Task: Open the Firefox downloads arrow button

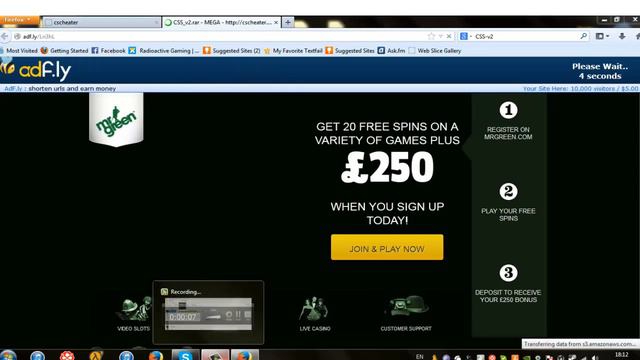Action: [622, 36]
